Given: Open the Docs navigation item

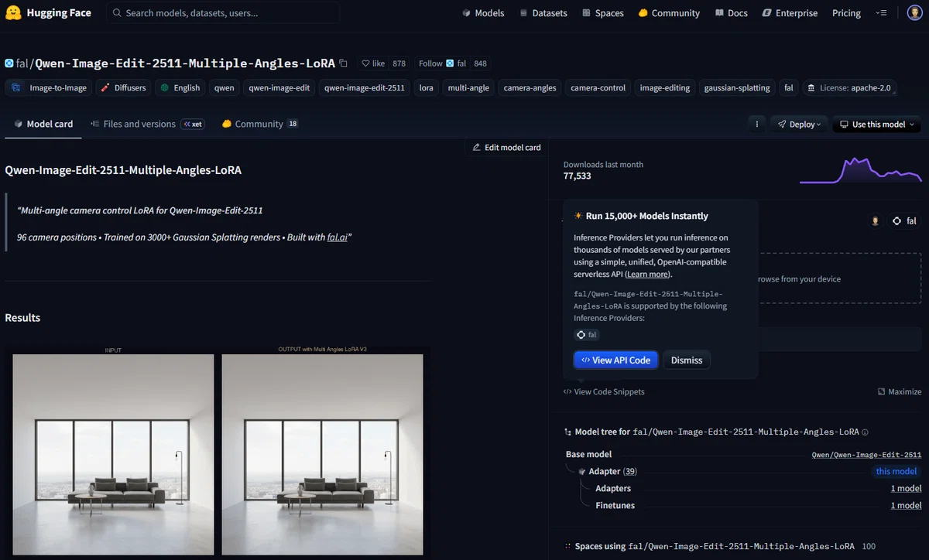Looking at the screenshot, I should pos(732,13).
